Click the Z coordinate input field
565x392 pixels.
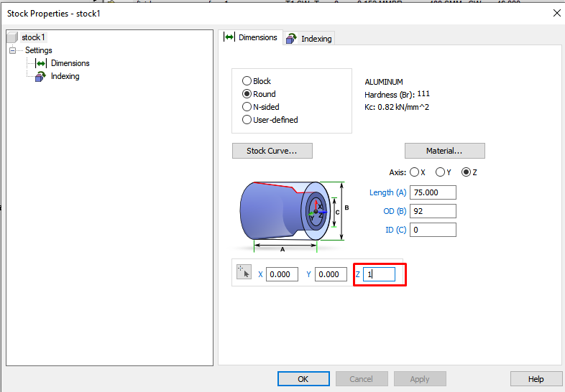click(x=379, y=274)
